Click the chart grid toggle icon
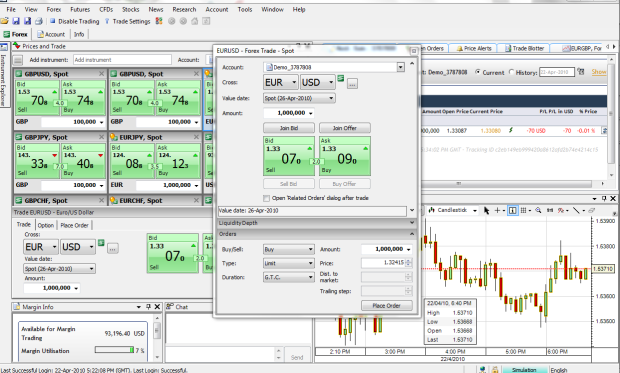 click(x=524, y=210)
